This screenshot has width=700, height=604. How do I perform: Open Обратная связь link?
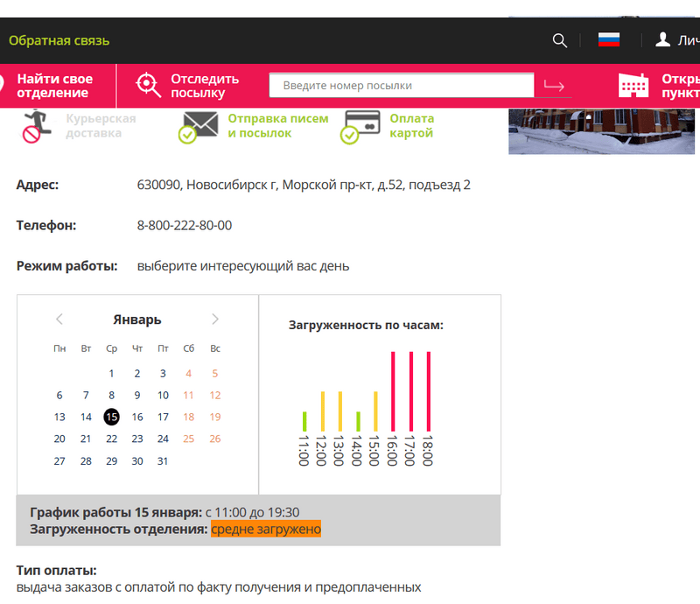click(59, 40)
